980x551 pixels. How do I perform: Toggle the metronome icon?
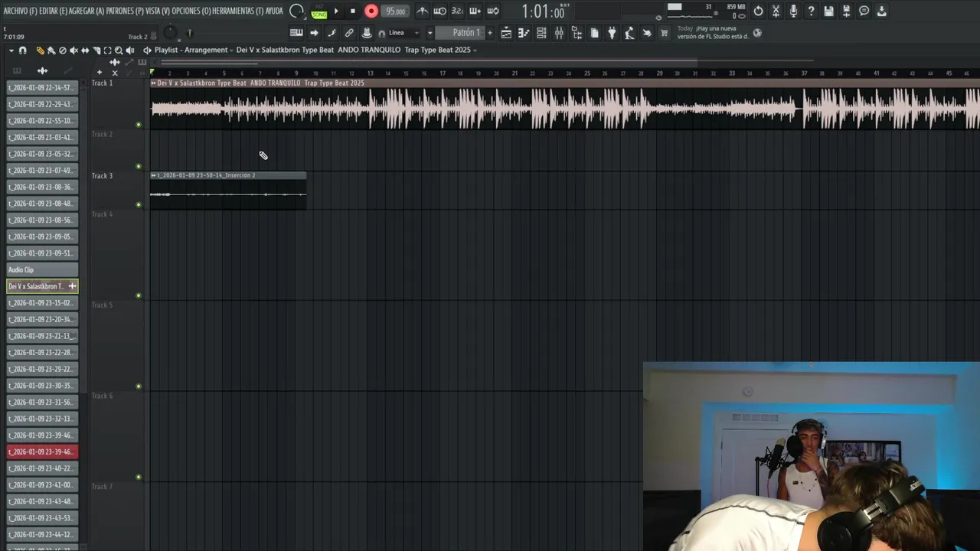pyautogui.click(x=422, y=11)
